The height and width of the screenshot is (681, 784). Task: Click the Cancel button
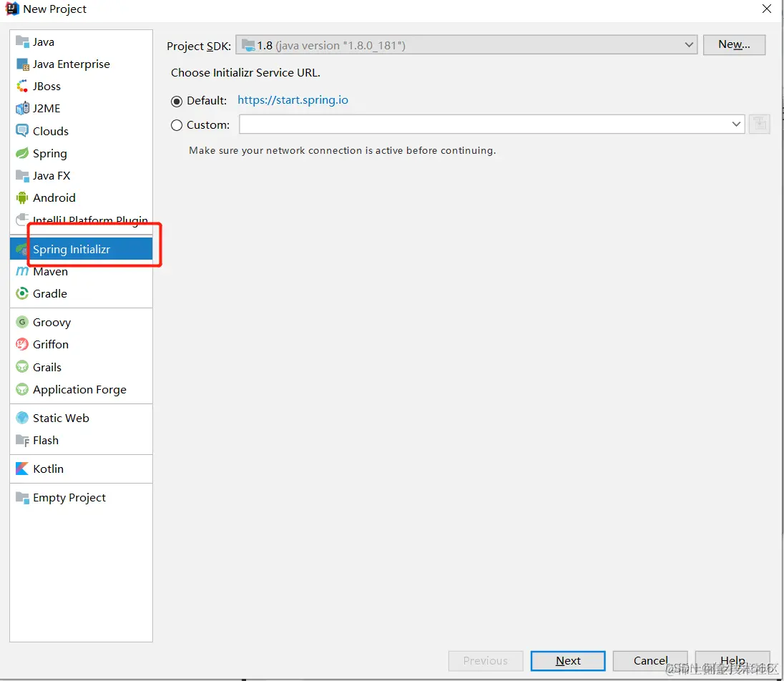click(650, 661)
